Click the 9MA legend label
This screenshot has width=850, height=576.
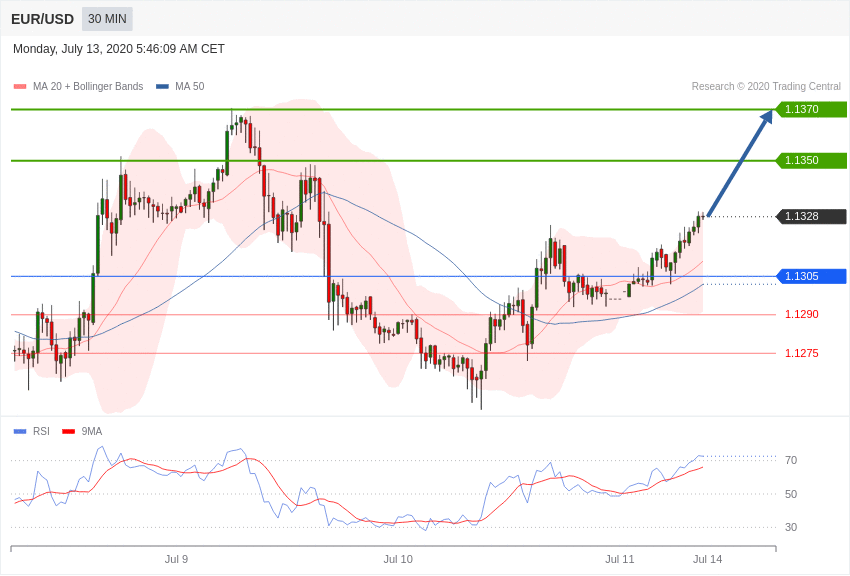coord(92,431)
